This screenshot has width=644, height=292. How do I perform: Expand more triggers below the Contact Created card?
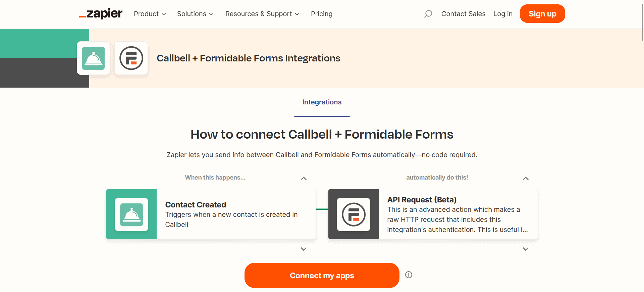point(304,249)
